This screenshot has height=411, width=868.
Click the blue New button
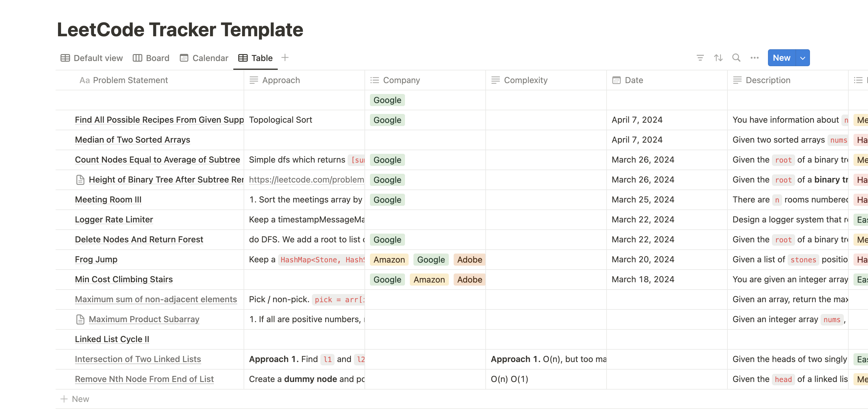(x=781, y=58)
